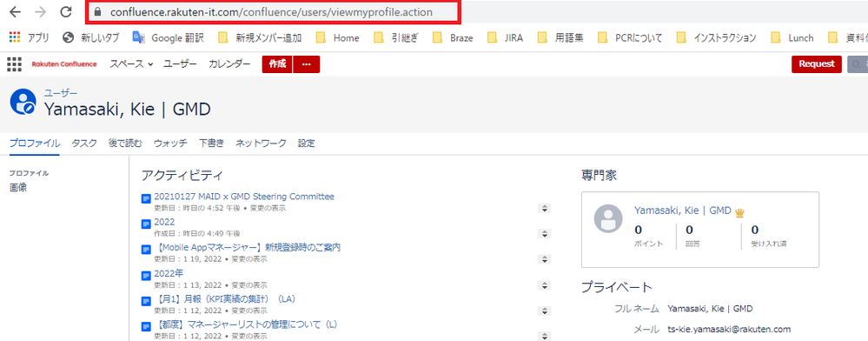Select the タスク tab
This screenshot has width=868, height=341.
(84, 144)
